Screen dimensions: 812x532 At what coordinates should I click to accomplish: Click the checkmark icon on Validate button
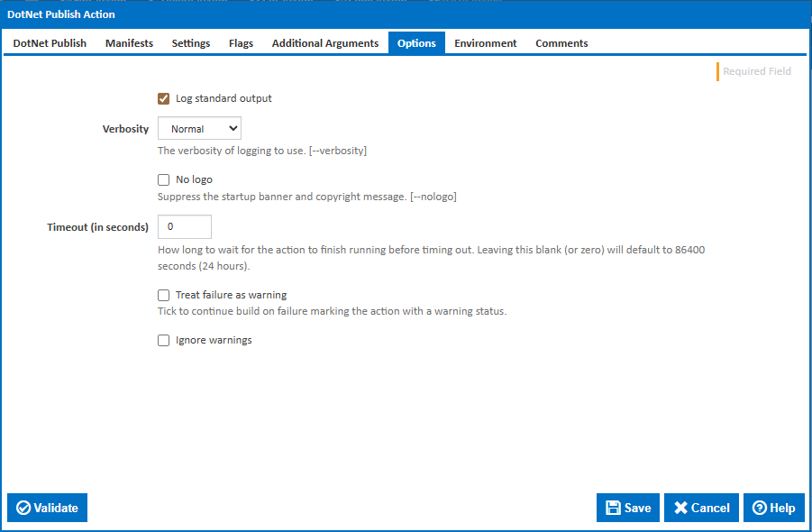22,508
